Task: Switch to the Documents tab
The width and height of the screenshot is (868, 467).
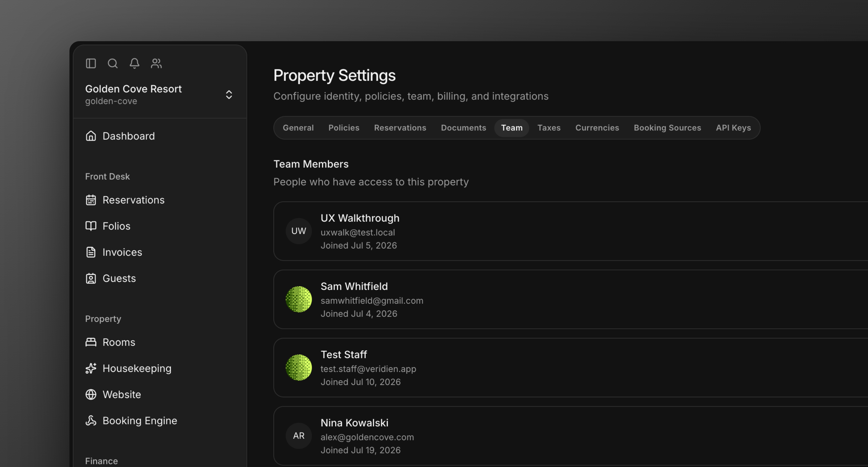Action: tap(463, 128)
